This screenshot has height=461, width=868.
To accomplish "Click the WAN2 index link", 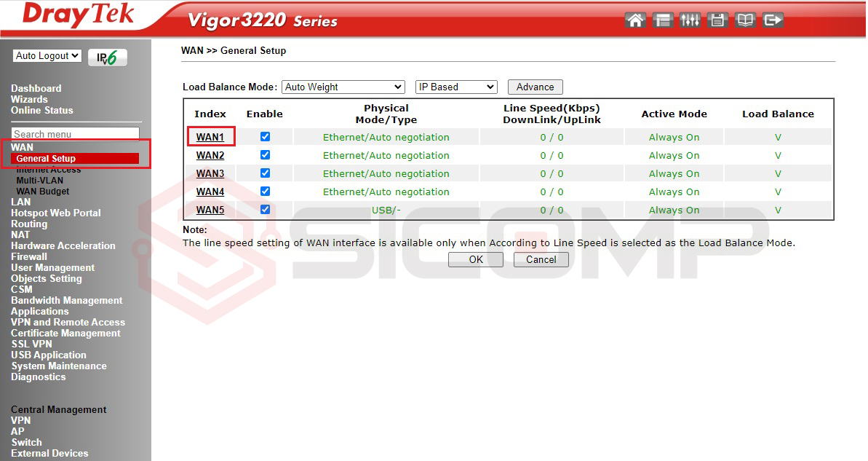I will (210, 155).
